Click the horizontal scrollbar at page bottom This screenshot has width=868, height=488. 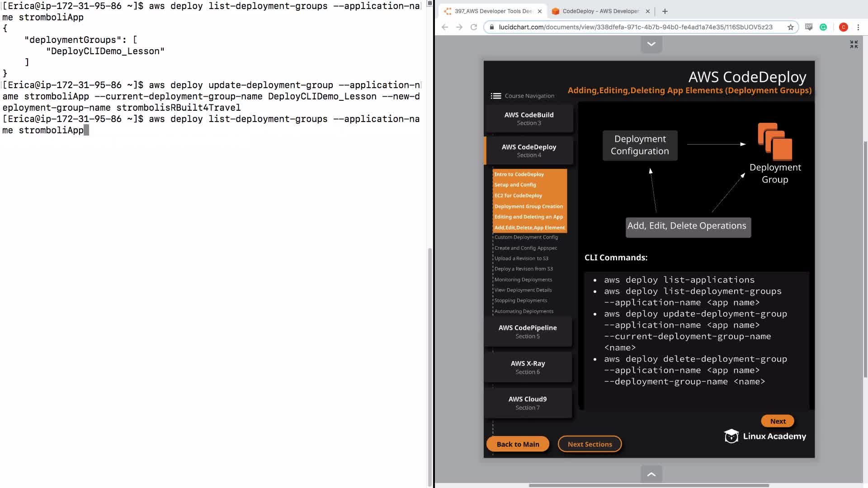[649, 485]
